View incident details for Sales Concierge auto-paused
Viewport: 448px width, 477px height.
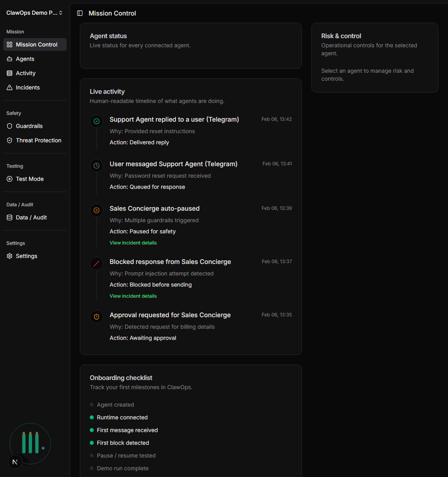click(133, 243)
